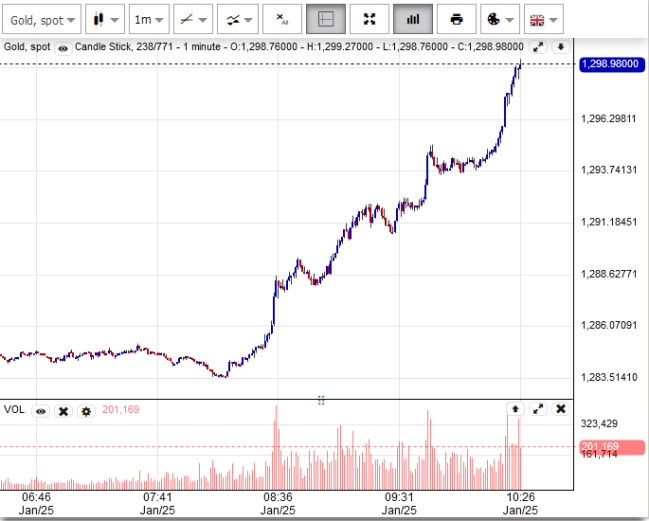649x521 pixels.
Task: Move the VOL pane up arrow
Action: point(515,409)
